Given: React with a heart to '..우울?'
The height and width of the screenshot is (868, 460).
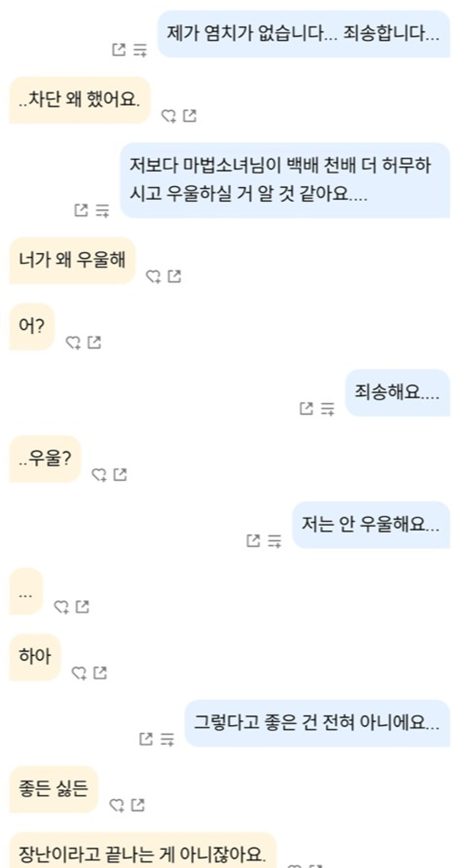Looking at the screenshot, I should [x=99, y=475].
